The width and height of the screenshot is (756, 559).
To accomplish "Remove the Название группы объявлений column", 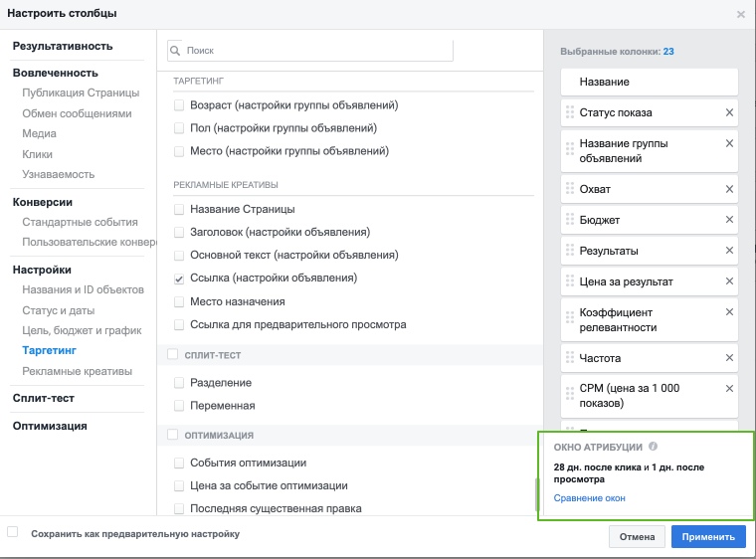I will (x=729, y=143).
